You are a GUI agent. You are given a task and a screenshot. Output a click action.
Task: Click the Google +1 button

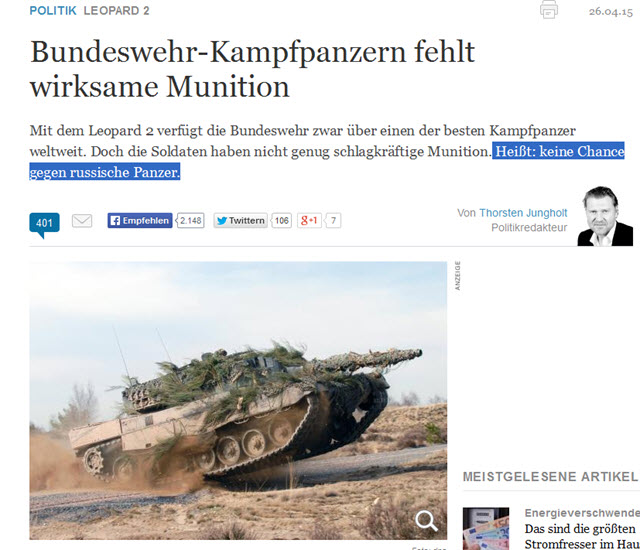coord(309,221)
